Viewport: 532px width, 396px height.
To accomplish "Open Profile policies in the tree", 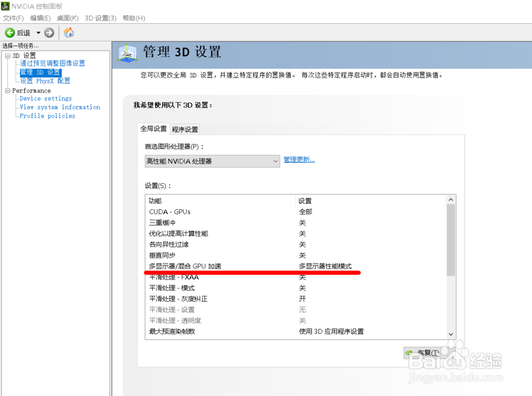I will (47, 116).
